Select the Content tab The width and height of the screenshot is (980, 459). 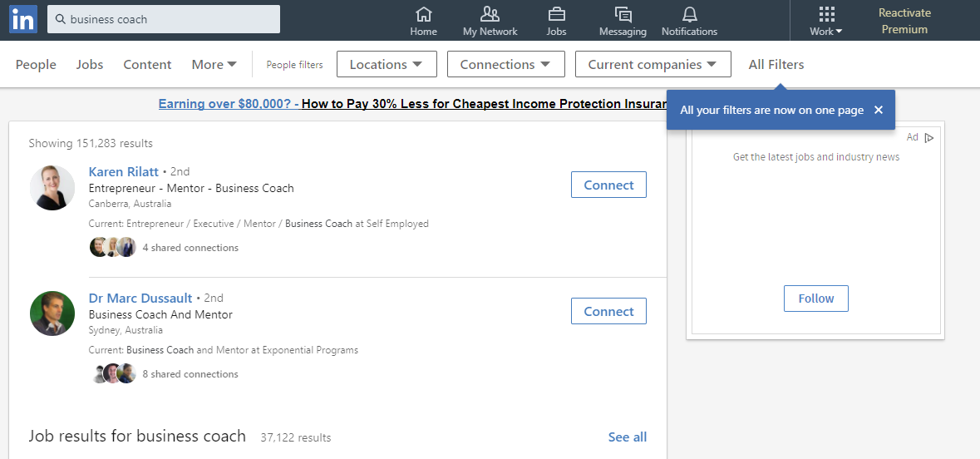click(147, 64)
